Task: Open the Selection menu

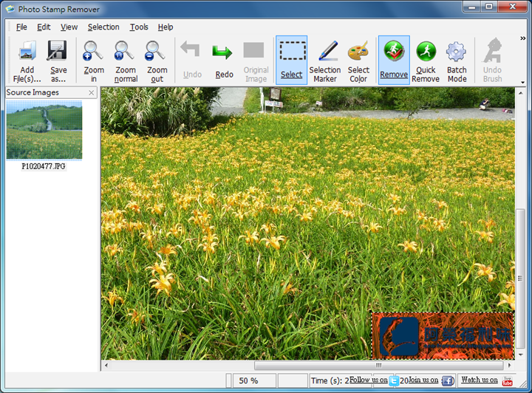Action: (x=103, y=27)
